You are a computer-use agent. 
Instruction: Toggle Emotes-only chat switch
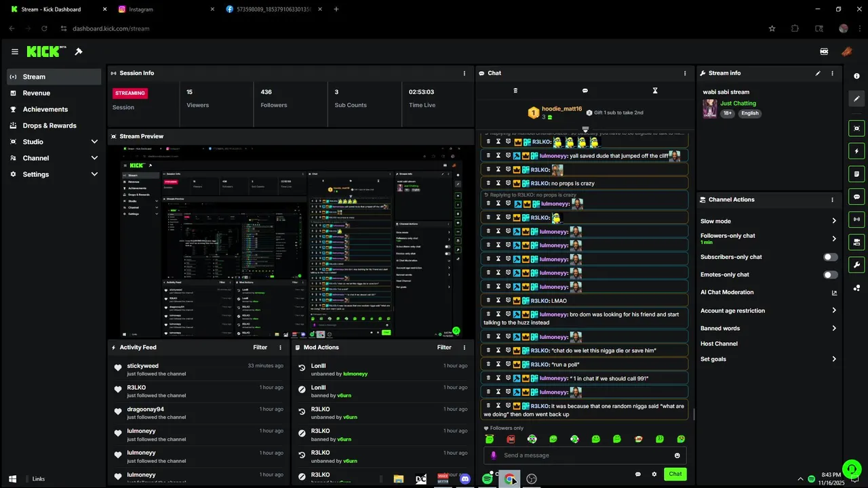[830, 274]
